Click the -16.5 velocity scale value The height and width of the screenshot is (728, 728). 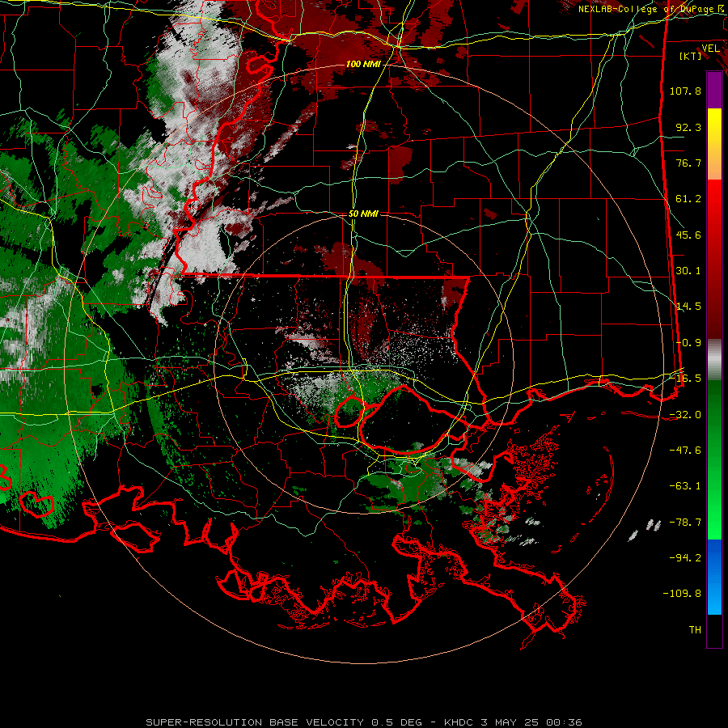pyautogui.click(x=688, y=379)
